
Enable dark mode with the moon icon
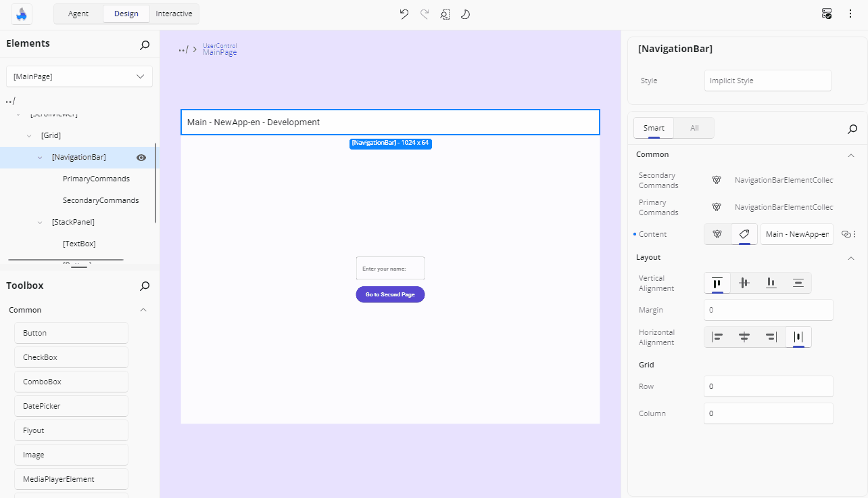click(x=465, y=14)
